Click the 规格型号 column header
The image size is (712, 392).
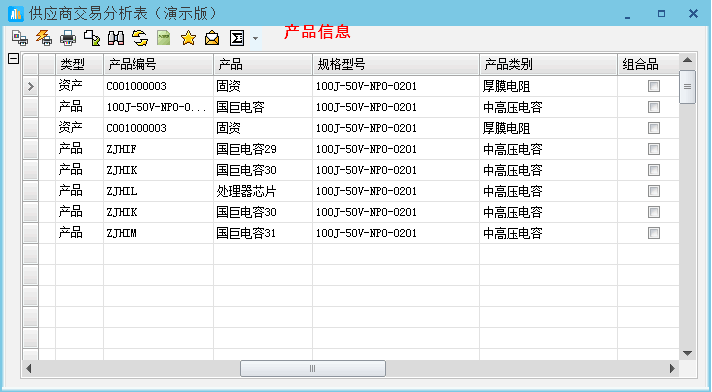[396, 65]
